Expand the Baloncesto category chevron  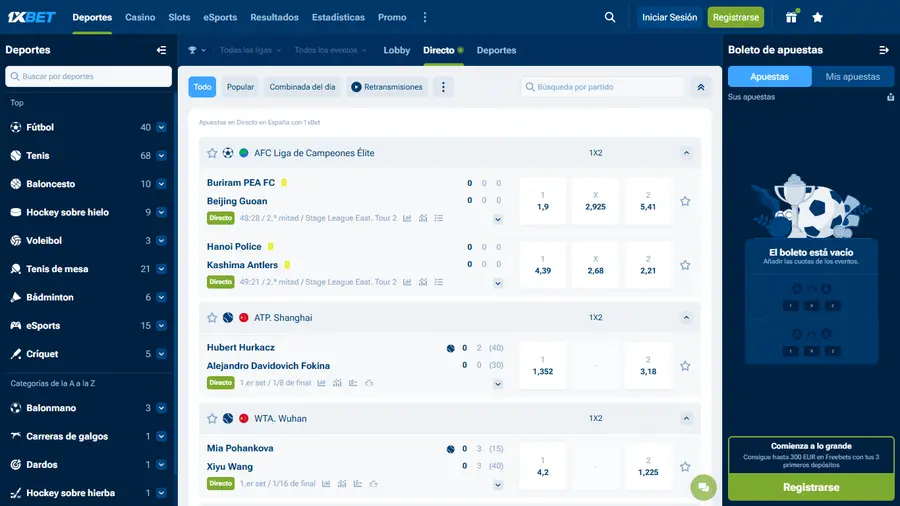[161, 184]
